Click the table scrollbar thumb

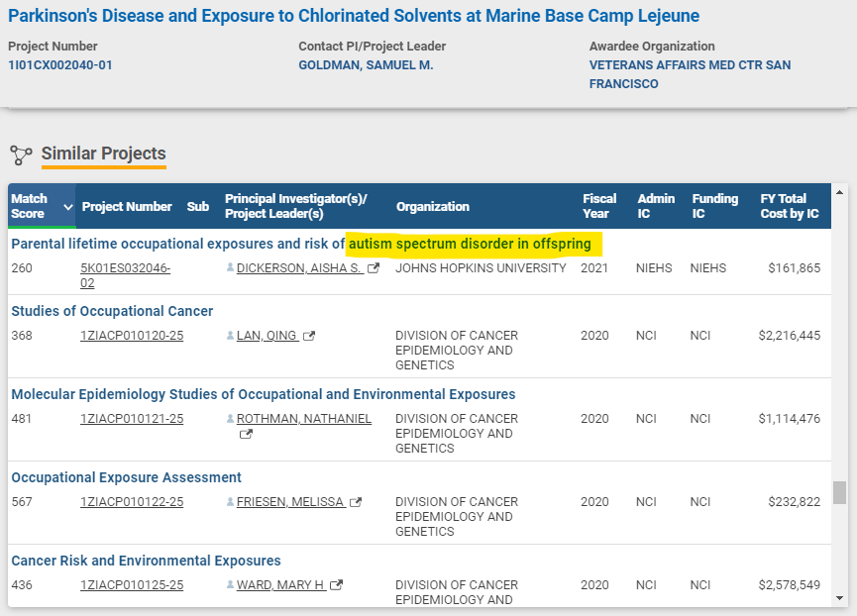coord(839,492)
